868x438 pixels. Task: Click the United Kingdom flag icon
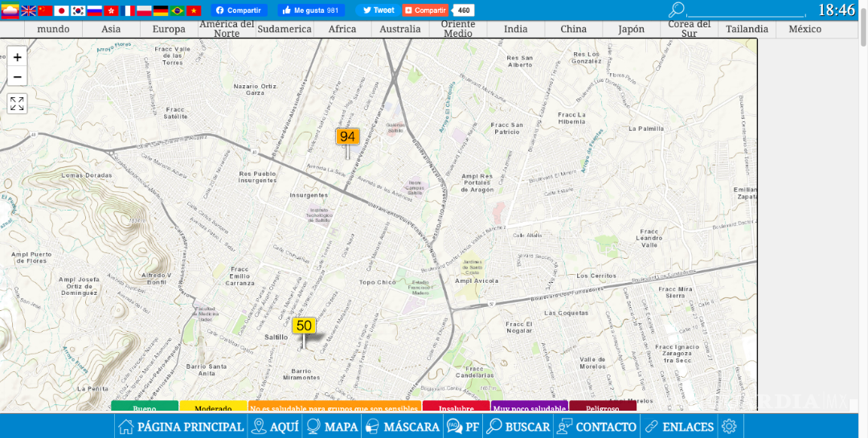[x=28, y=10]
